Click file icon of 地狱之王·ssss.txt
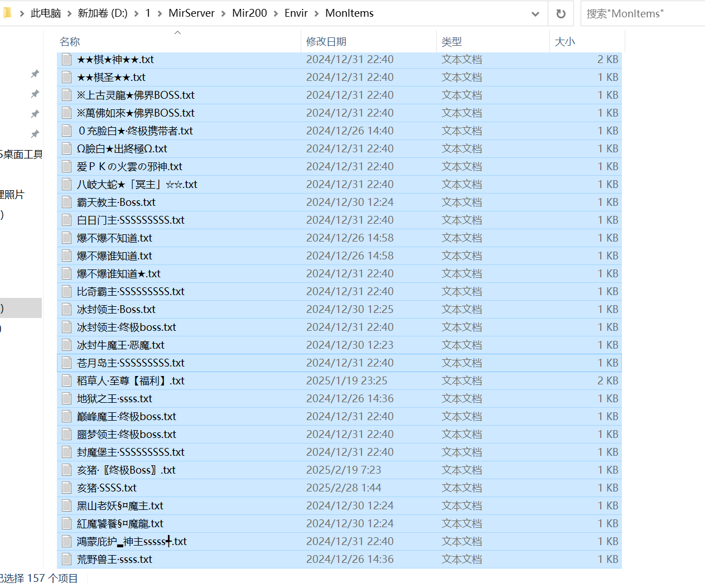This screenshot has height=588, width=705. tap(67, 398)
